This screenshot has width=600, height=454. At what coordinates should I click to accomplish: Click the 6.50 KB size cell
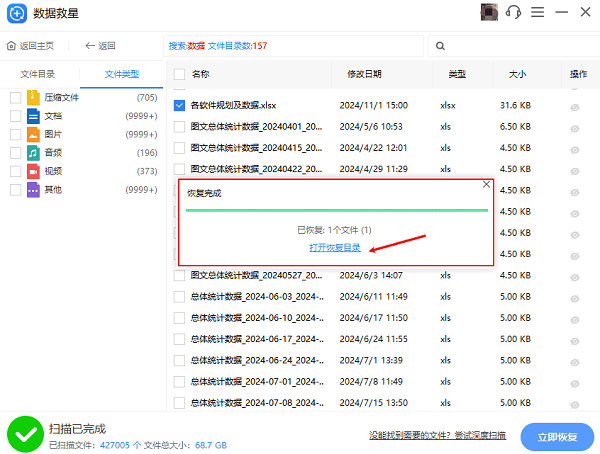click(x=515, y=127)
